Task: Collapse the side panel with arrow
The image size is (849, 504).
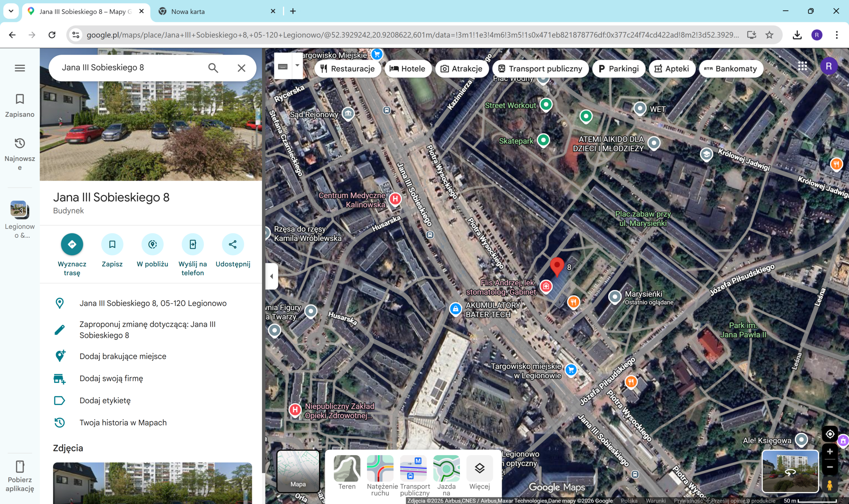Action: tap(271, 276)
